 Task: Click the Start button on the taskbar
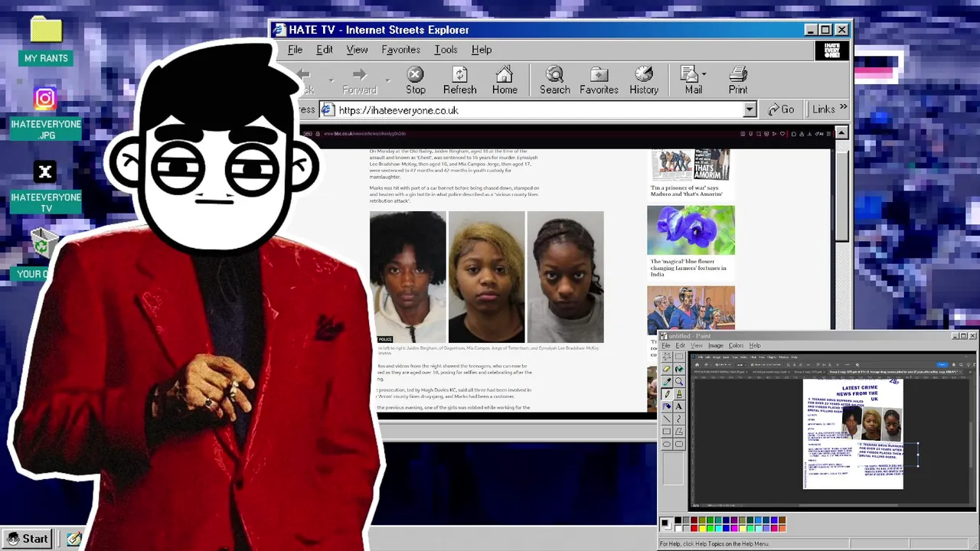click(x=28, y=539)
